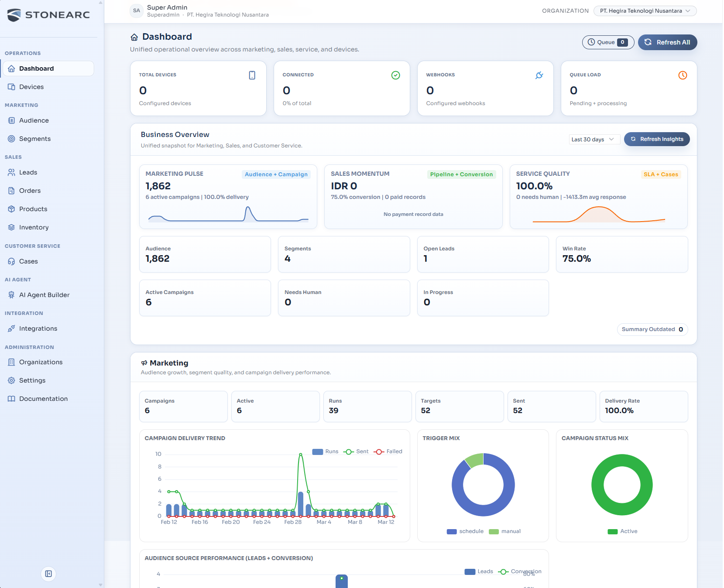
Task: Click the Integrations plug icon
Action: pyautogui.click(x=12, y=328)
